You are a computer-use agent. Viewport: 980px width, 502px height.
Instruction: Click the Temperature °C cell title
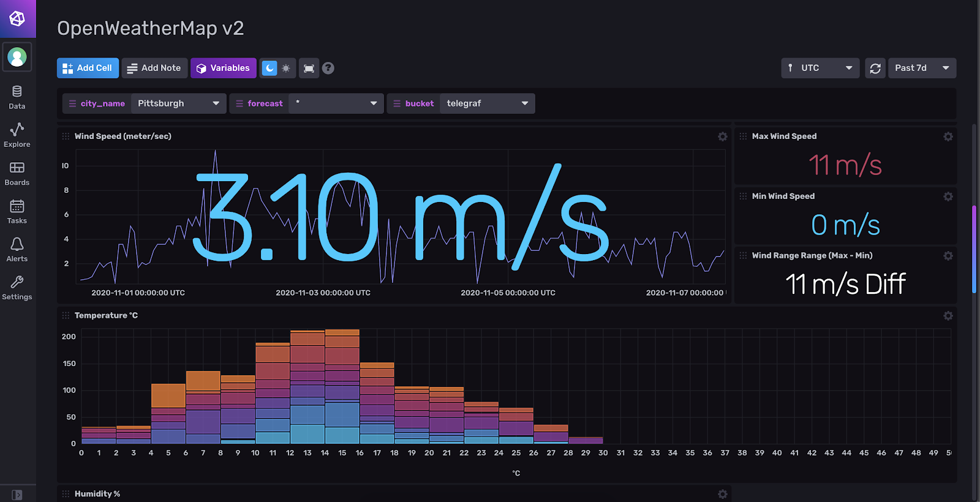[106, 316]
